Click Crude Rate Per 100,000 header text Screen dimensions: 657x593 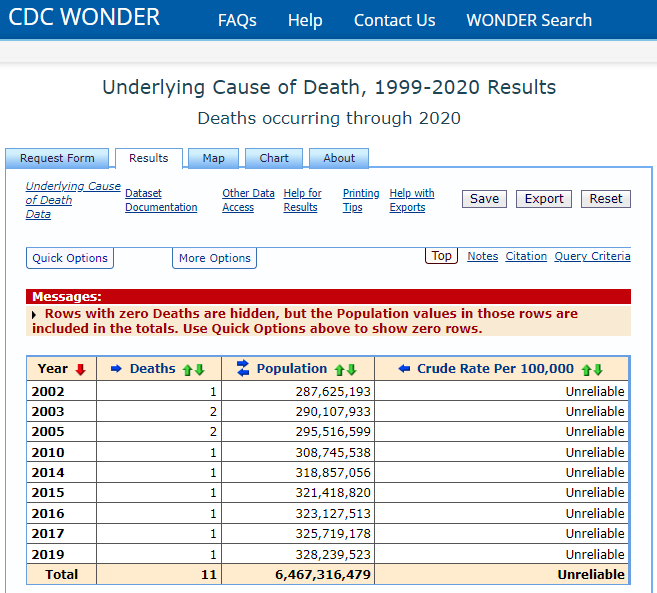(495, 368)
